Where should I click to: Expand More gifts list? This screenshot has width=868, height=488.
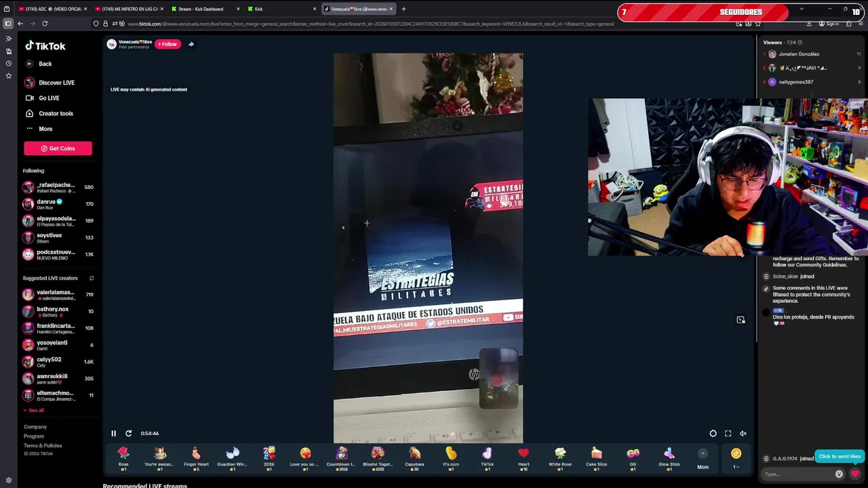pyautogui.click(x=703, y=460)
